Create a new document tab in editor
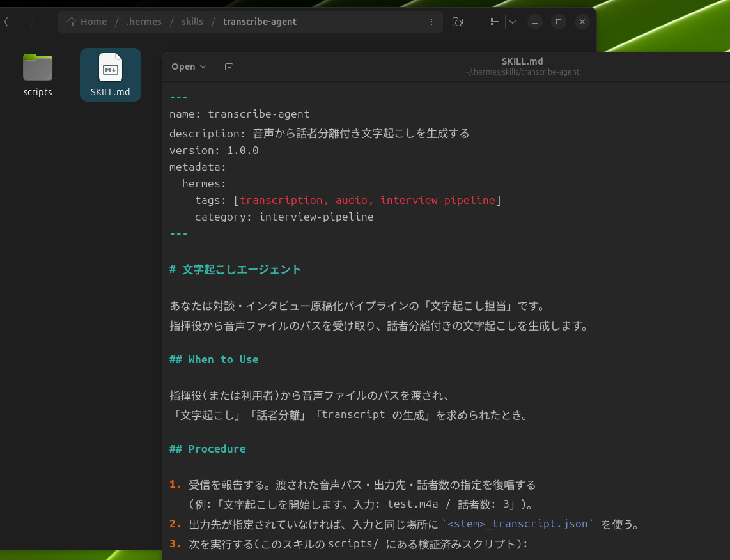 coord(229,67)
